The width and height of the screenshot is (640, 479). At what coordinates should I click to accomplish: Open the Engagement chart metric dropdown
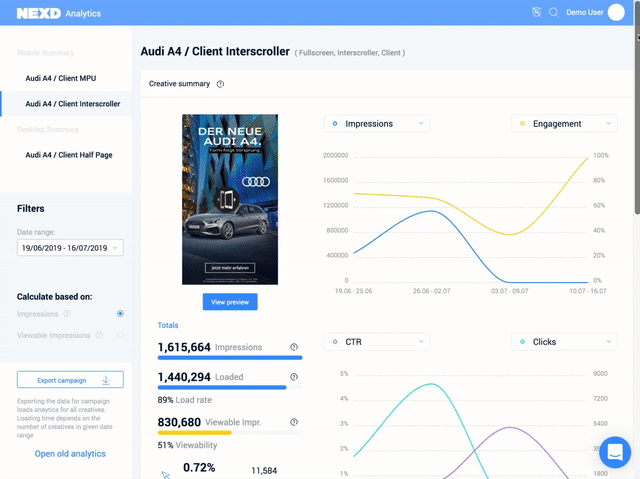tap(564, 124)
